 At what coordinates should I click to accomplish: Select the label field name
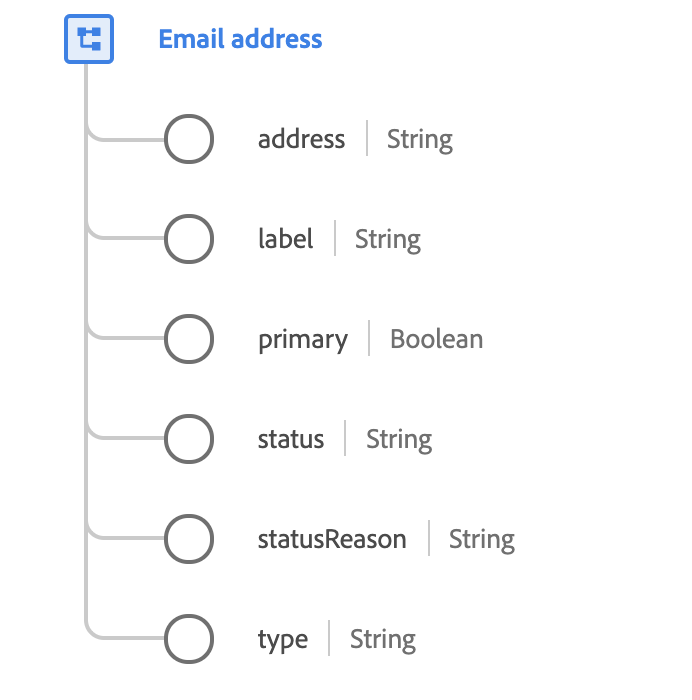285,239
